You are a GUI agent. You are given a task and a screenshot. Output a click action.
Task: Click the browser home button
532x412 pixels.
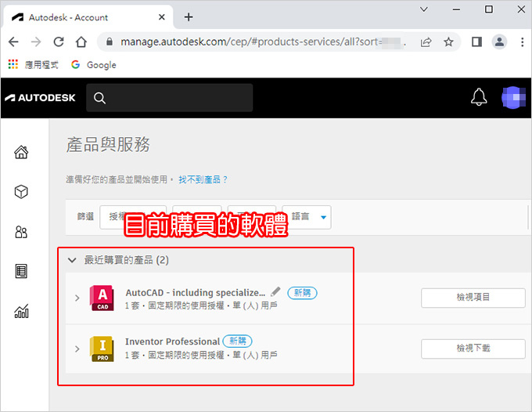coord(81,42)
